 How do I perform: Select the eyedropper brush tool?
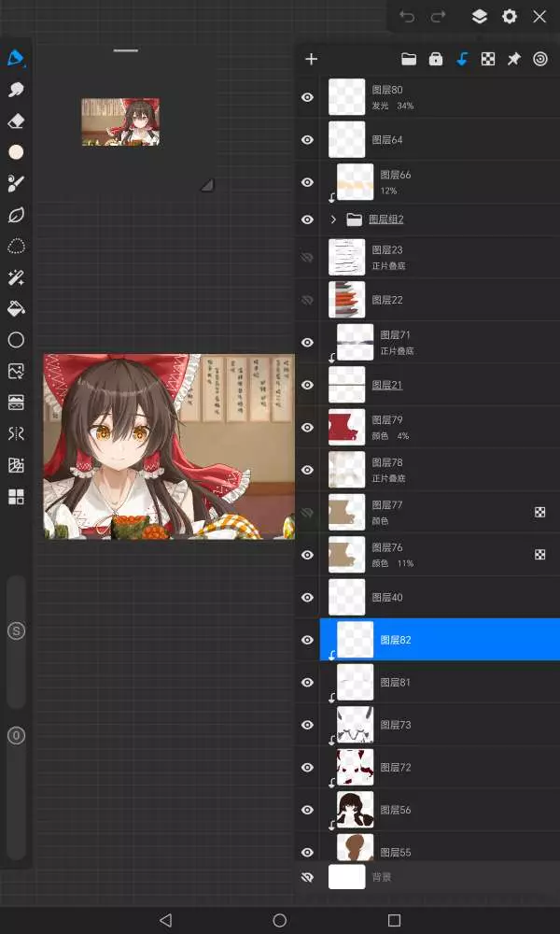click(16, 183)
